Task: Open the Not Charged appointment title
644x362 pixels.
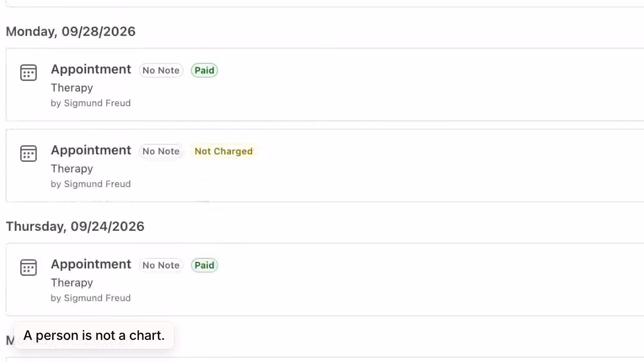Action: tap(91, 150)
